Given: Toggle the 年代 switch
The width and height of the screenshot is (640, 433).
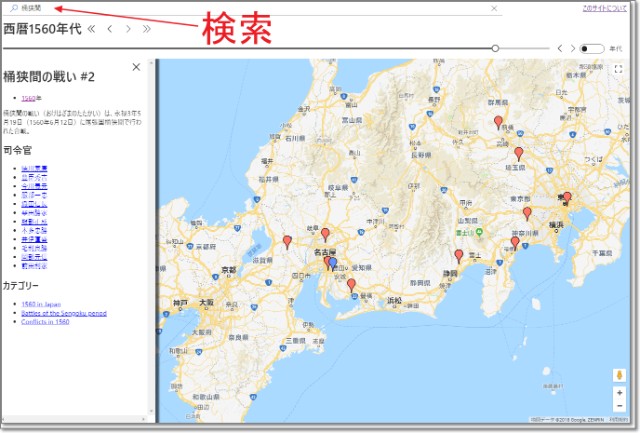Looking at the screenshot, I should (x=592, y=48).
